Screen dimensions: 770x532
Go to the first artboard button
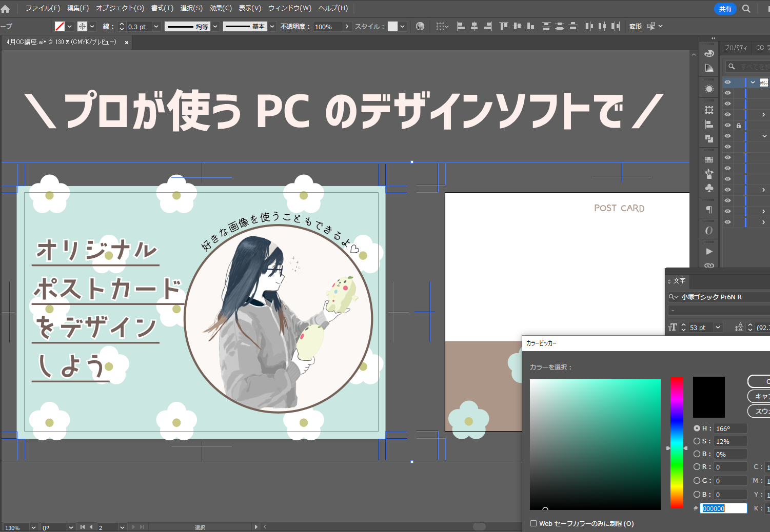tap(82, 527)
